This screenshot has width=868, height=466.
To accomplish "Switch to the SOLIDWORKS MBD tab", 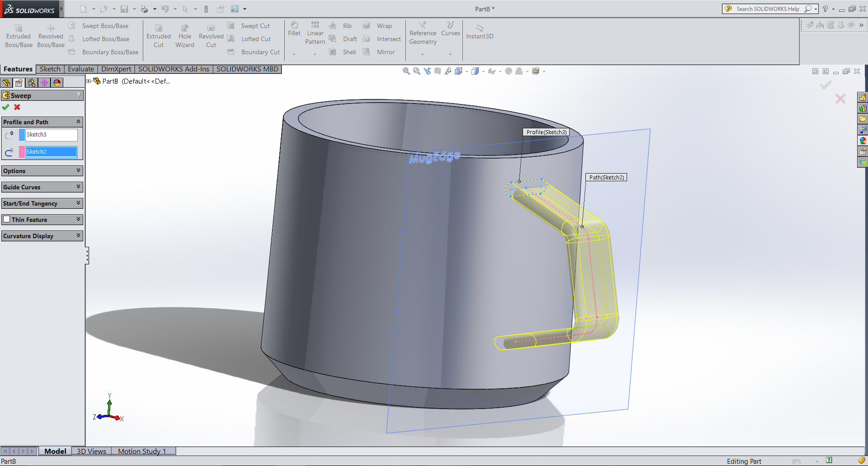I will point(247,69).
